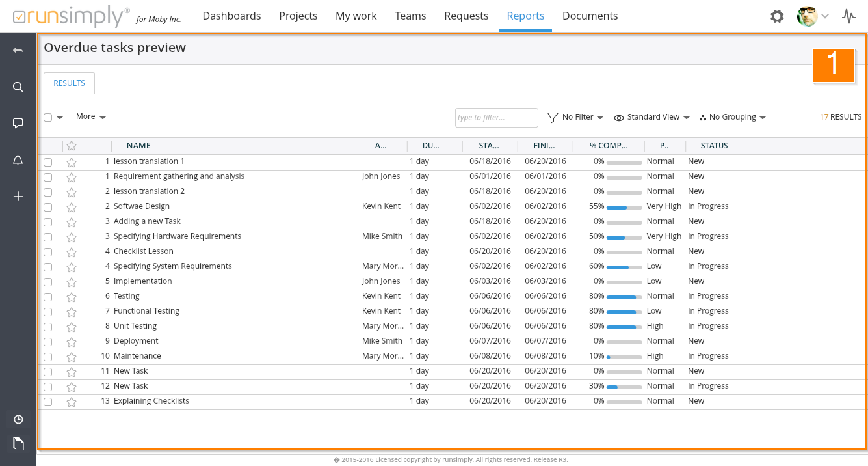Image resolution: width=868 pixels, height=466 pixels.
Task: Select the Deployment task checkbox
Action: (48, 342)
